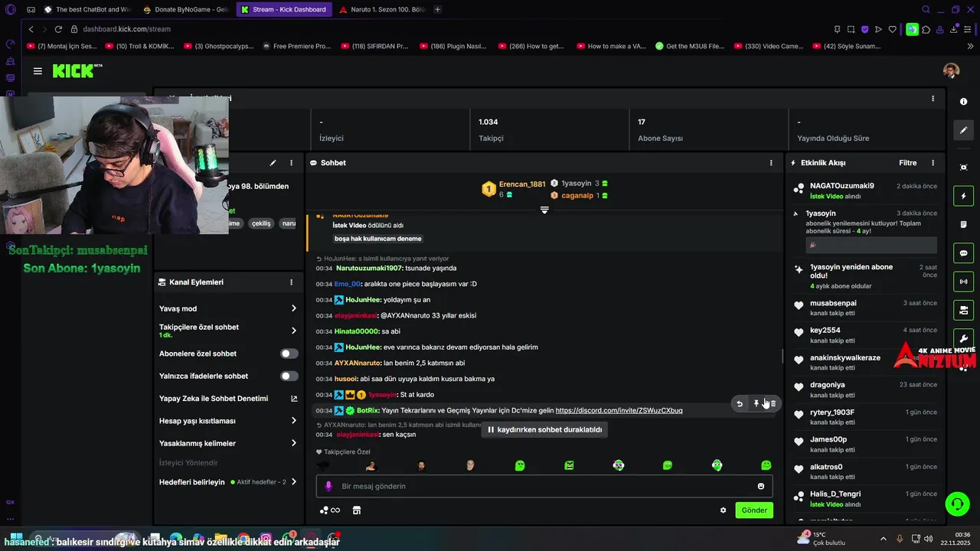
Task: Open Montaj İçin Ses bookmark
Action: [61, 46]
